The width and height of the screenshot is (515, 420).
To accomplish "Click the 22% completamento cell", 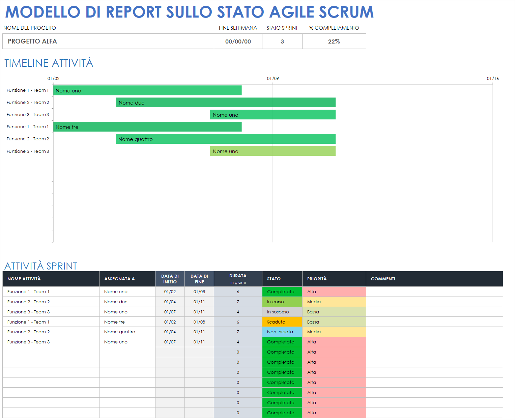I will [x=334, y=41].
